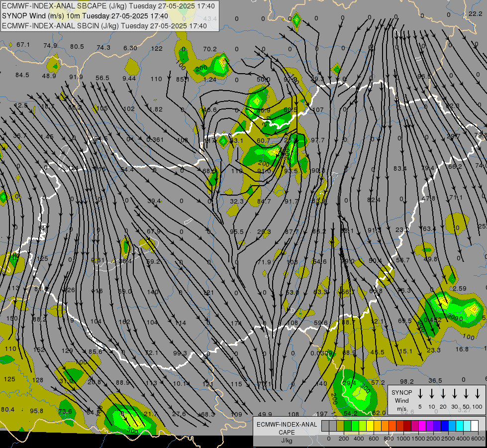Pick the dark red CAPE legend swatch
This screenshot has height=448, width=487.
pos(407,426)
